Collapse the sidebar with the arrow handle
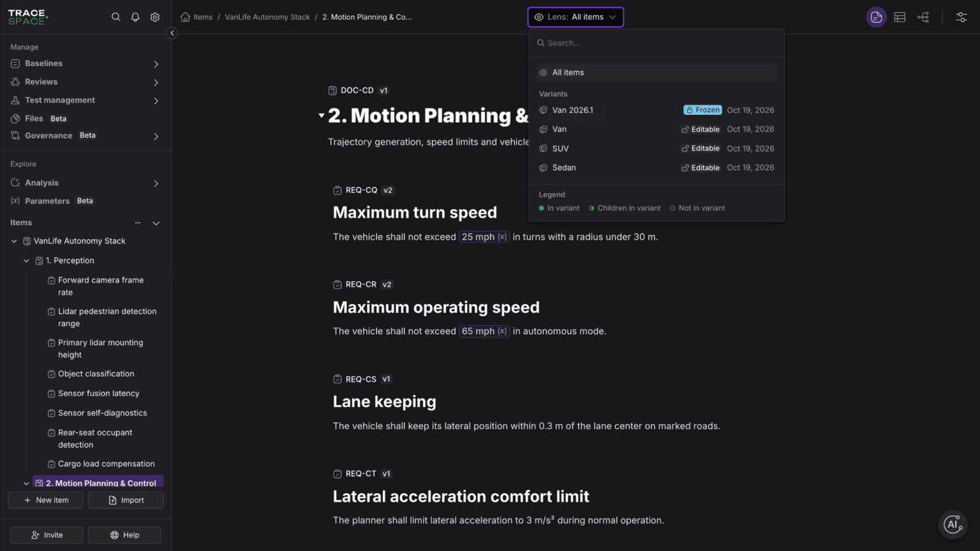Viewport: 980px width, 551px height. 172,33
